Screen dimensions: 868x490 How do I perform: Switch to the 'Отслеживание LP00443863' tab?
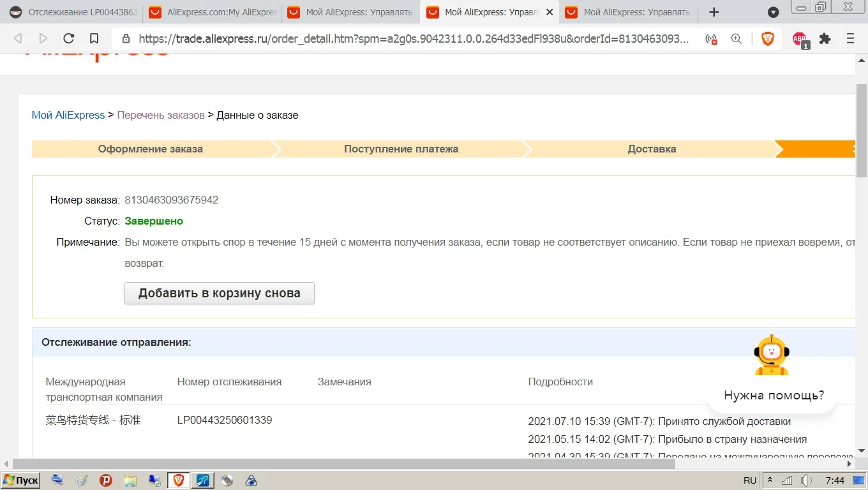coord(72,12)
